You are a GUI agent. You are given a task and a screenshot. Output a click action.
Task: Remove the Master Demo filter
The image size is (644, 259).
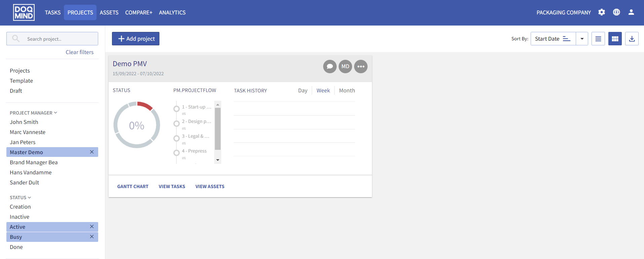pos(92,152)
